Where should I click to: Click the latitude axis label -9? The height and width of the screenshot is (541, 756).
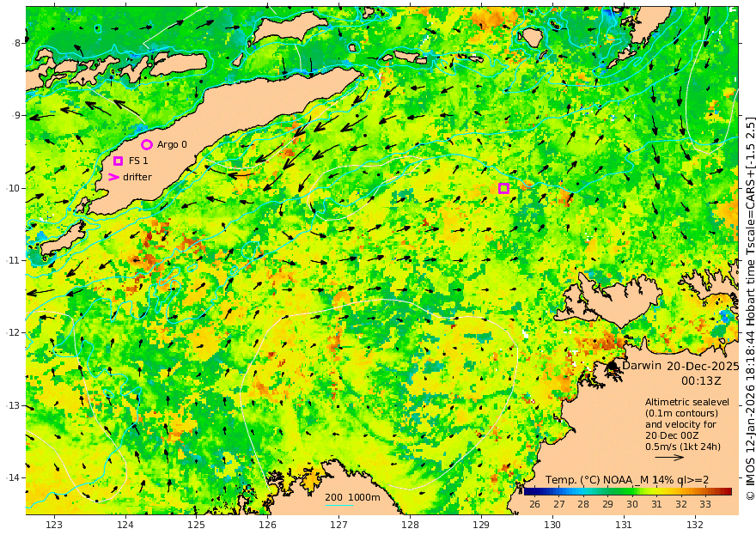point(17,115)
